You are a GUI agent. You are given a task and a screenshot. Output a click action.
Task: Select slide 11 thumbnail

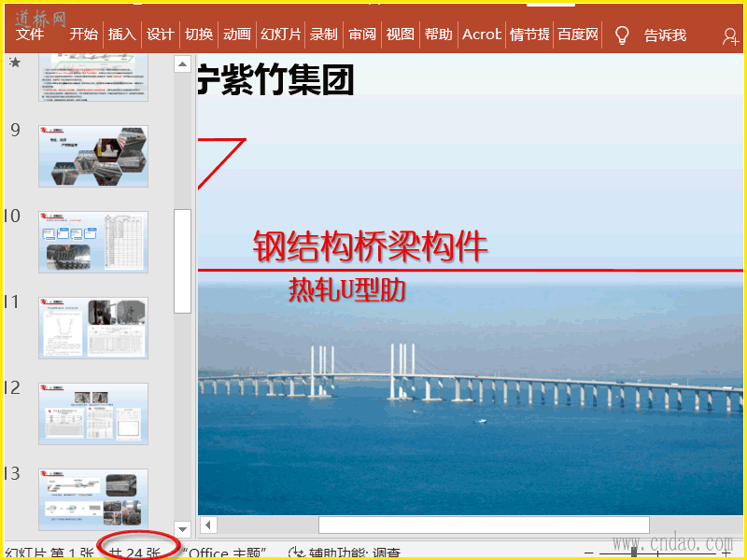(x=93, y=328)
